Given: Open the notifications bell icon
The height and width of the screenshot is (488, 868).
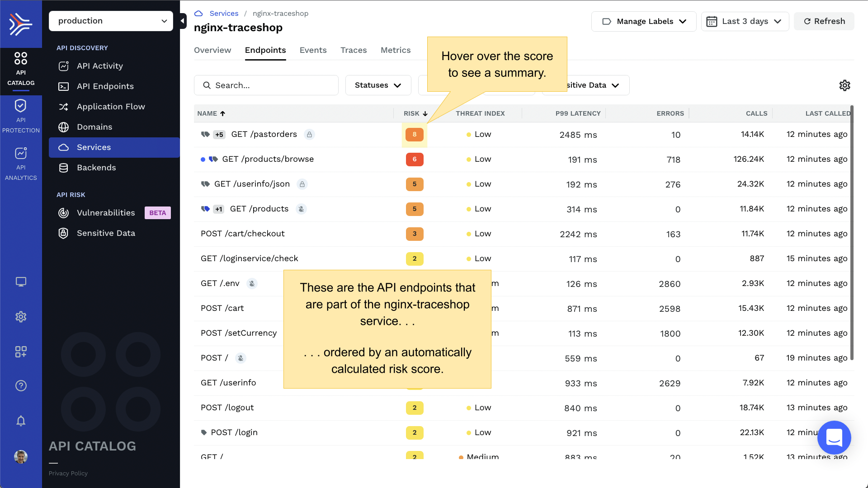Looking at the screenshot, I should 21,421.
